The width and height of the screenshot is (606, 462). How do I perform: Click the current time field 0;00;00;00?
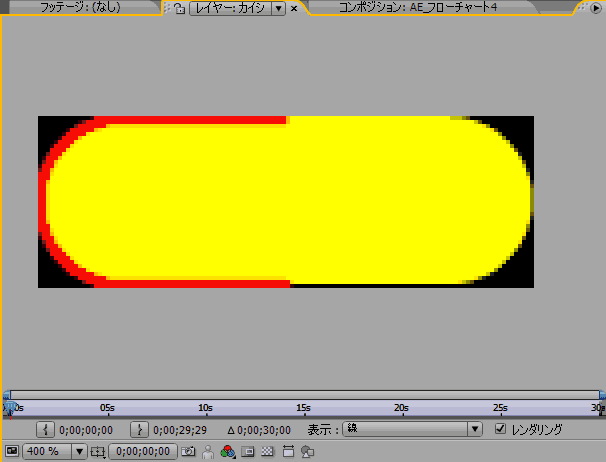click(143, 451)
